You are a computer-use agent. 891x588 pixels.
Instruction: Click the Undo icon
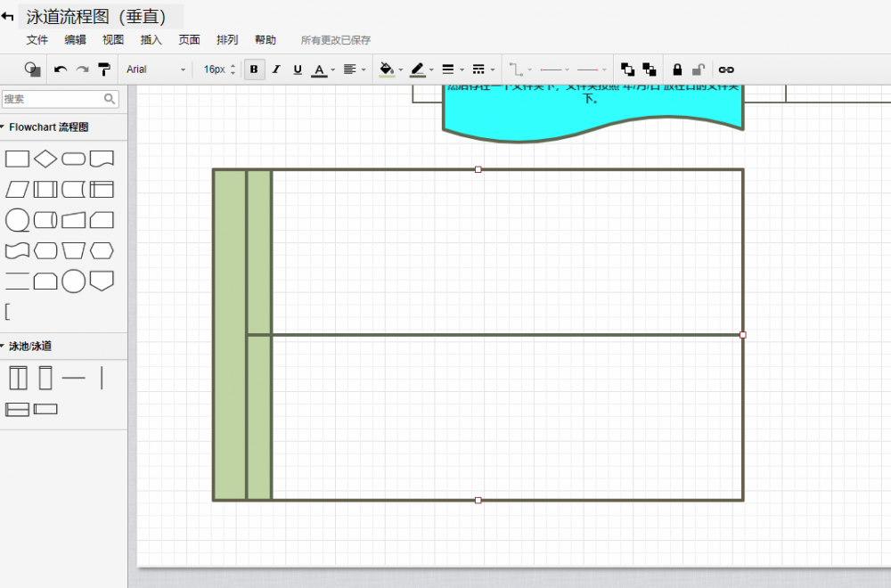(x=60, y=69)
